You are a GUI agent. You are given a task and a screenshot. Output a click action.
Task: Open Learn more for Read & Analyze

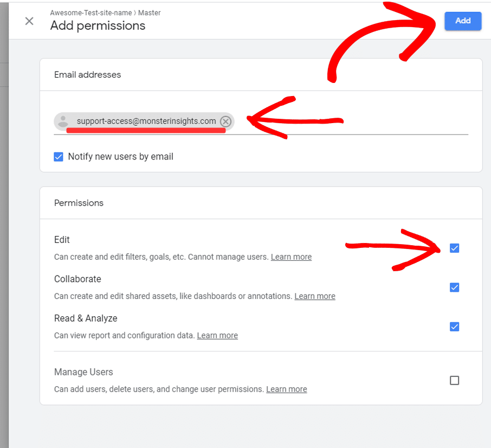tap(217, 336)
